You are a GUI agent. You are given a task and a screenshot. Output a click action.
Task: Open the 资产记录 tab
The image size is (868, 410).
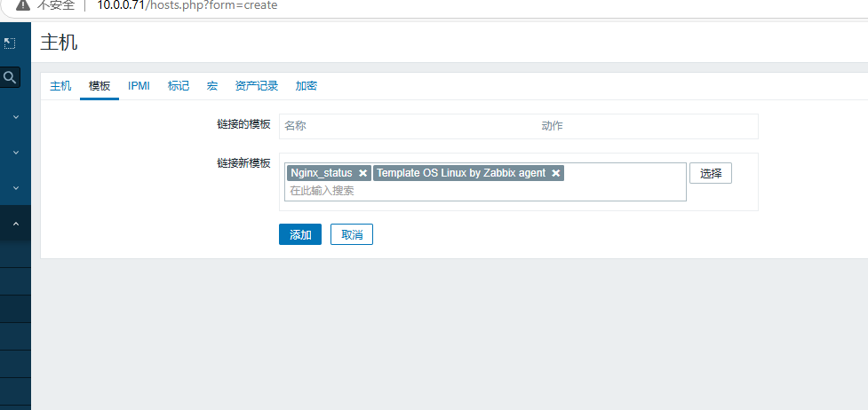tap(256, 86)
